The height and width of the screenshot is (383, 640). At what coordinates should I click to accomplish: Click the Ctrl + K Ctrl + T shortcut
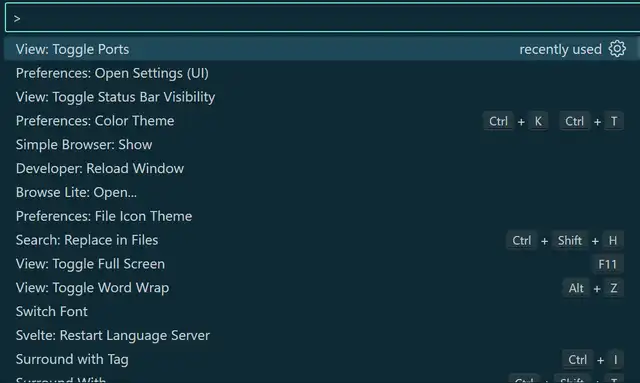[553, 121]
